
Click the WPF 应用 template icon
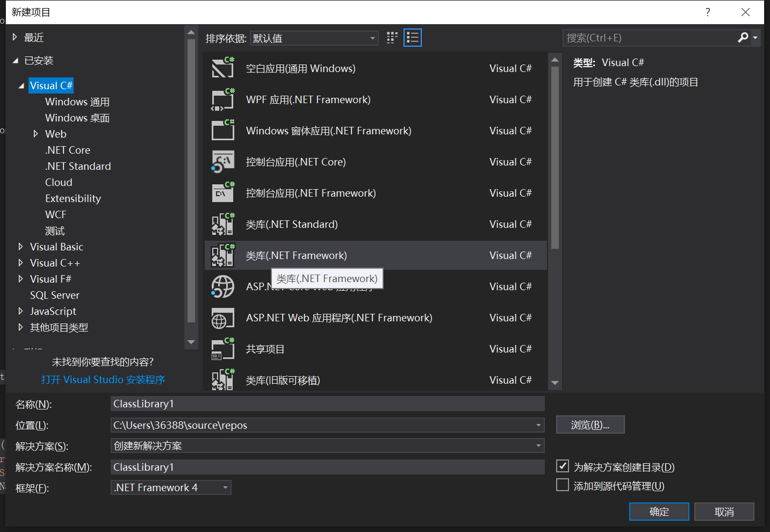tap(223, 99)
